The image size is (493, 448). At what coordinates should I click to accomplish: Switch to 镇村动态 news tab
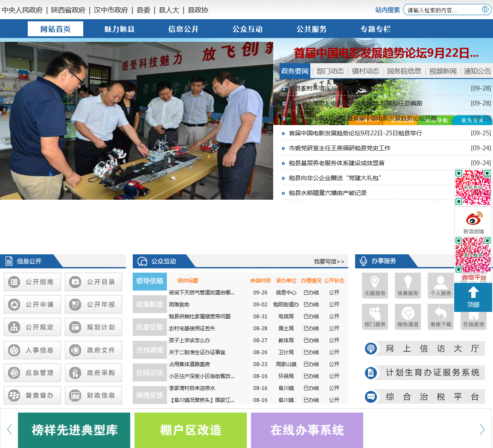tap(366, 71)
